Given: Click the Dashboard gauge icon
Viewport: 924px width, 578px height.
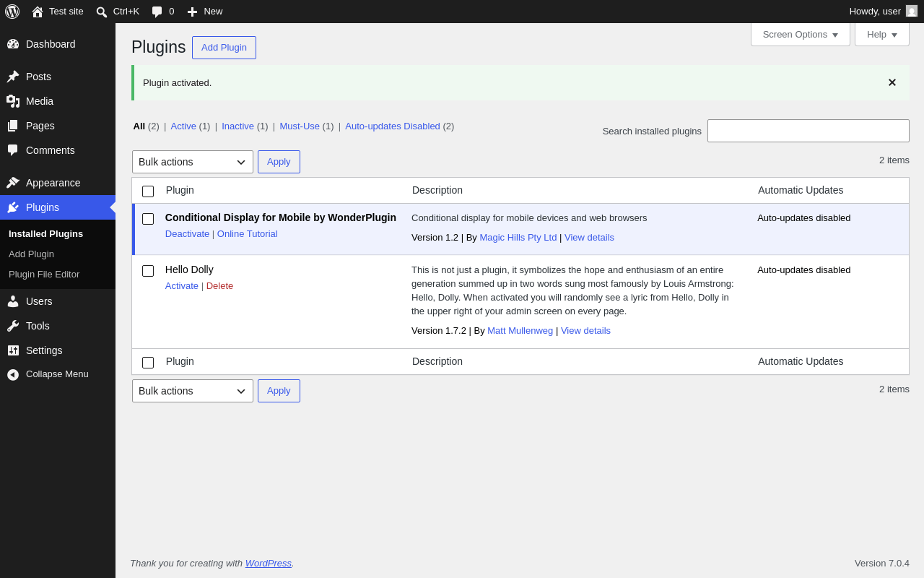Looking at the screenshot, I should pos(13,44).
